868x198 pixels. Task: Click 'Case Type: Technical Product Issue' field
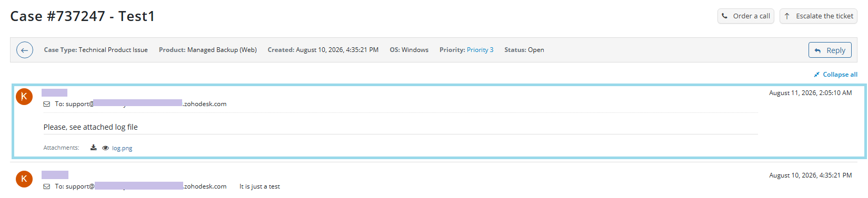coord(96,50)
